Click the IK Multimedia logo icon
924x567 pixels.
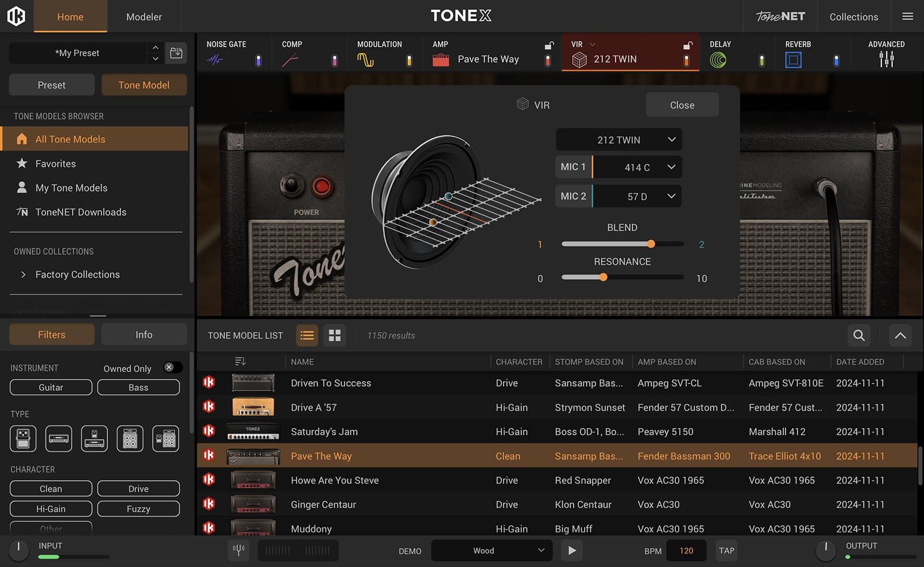[x=16, y=16]
